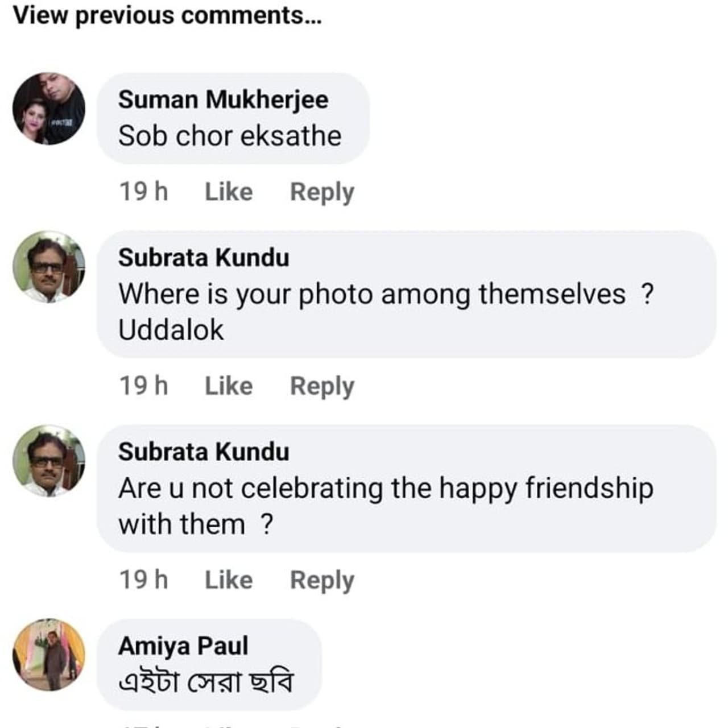728x728 pixels.
Task: Reply to Suman Mukherjee's comment
Action: [x=322, y=192]
